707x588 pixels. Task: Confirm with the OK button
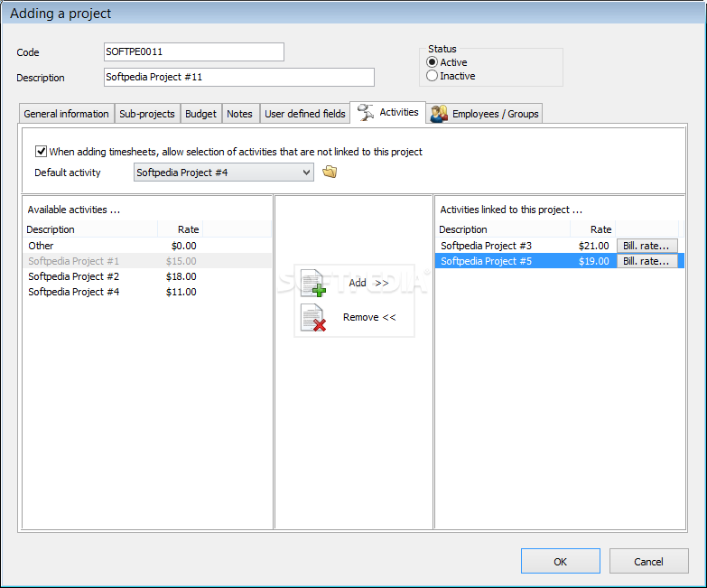[x=561, y=562]
